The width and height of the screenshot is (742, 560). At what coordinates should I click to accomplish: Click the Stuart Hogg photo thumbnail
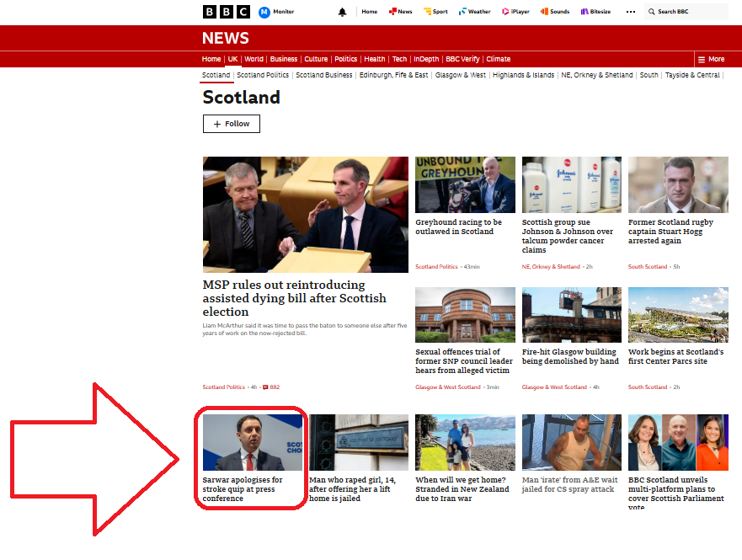pos(678,185)
